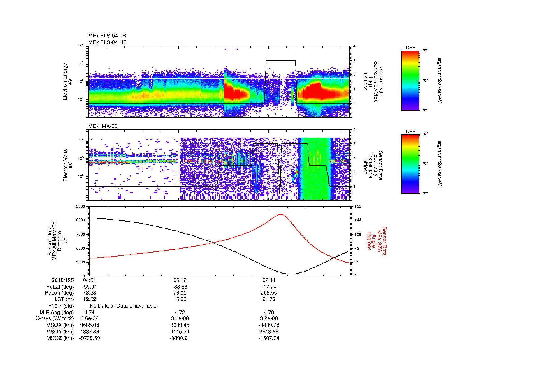The image size is (555, 392).
Task: Click the F10.7 (sfu) row label
Action: click(x=61, y=306)
